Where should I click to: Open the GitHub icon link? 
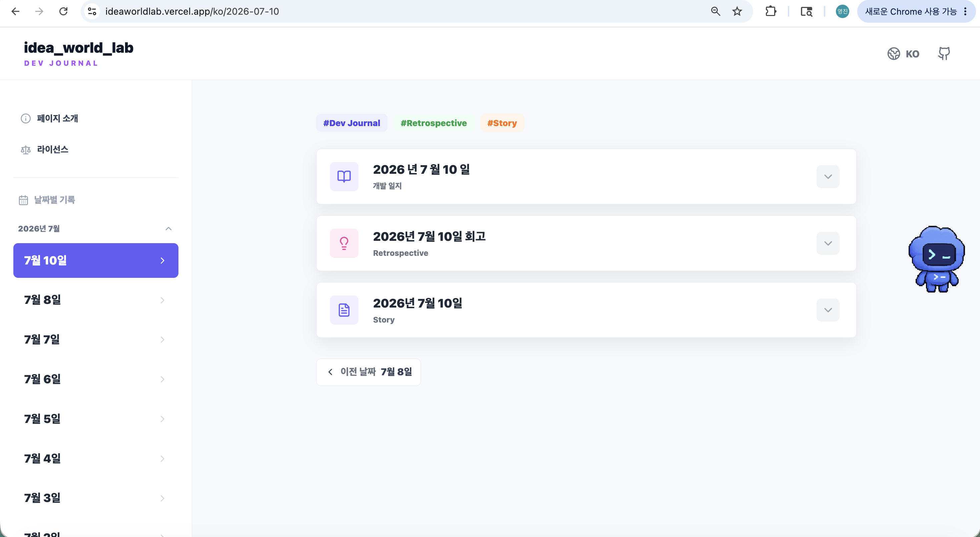tap(944, 54)
